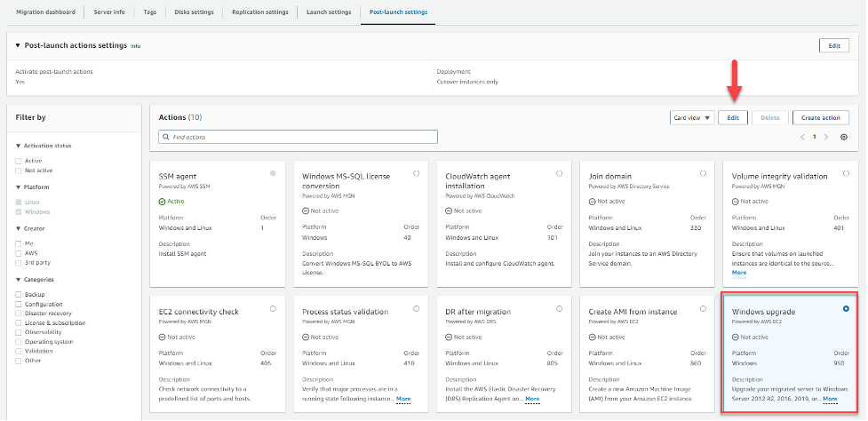Click the search magnifier icon in Find actions

point(164,137)
